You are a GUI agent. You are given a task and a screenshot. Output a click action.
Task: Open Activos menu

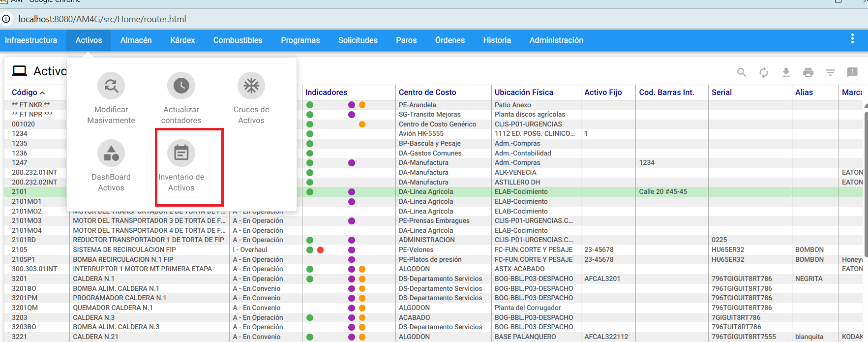tap(89, 40)
